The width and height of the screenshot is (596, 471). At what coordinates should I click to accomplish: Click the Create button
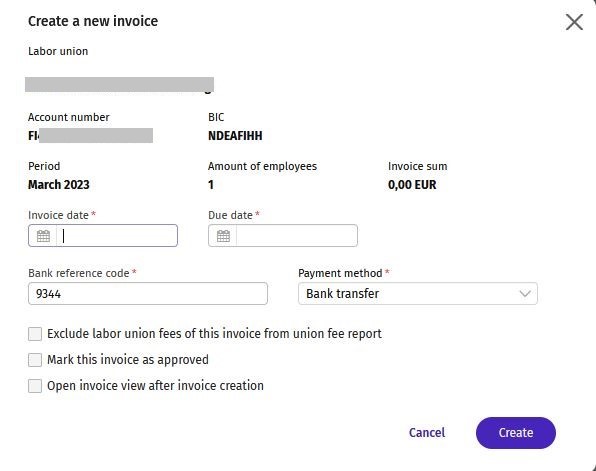pyautogui.click(x=516, y=433)
